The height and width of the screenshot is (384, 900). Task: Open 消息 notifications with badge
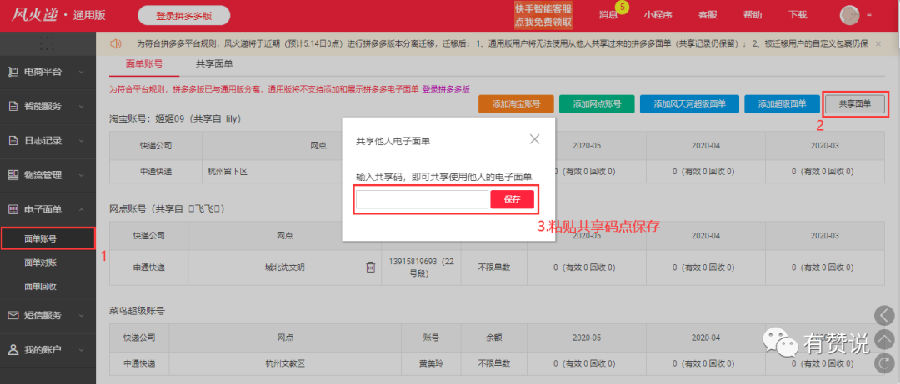tap(611, 15)
